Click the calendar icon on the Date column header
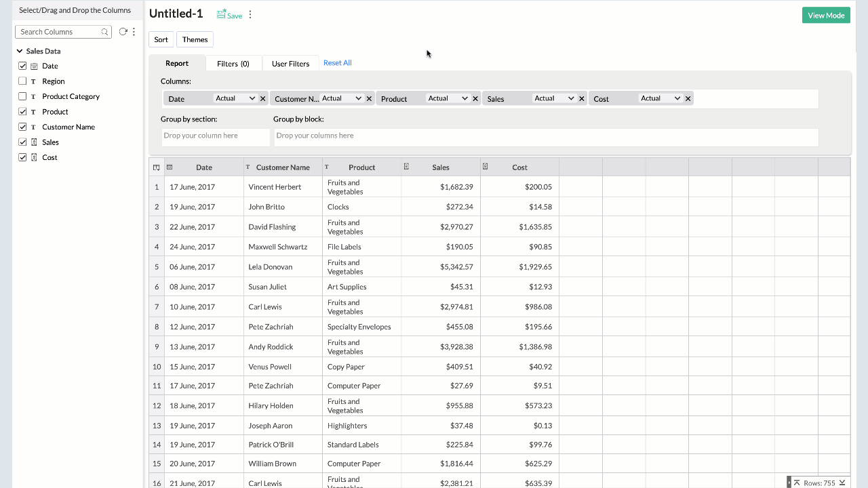This screenshot has width=868, height=488. click(x=172, y=167)
